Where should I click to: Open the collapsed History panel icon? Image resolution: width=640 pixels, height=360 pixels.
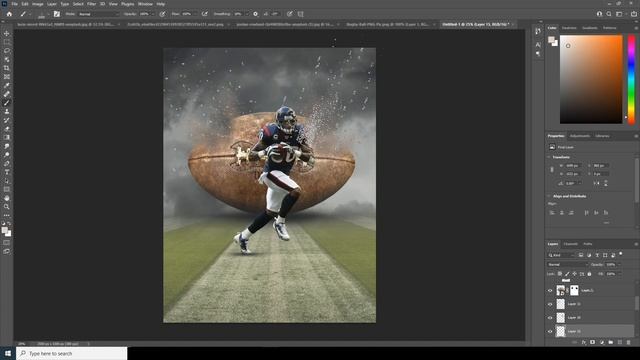[538, 31]
